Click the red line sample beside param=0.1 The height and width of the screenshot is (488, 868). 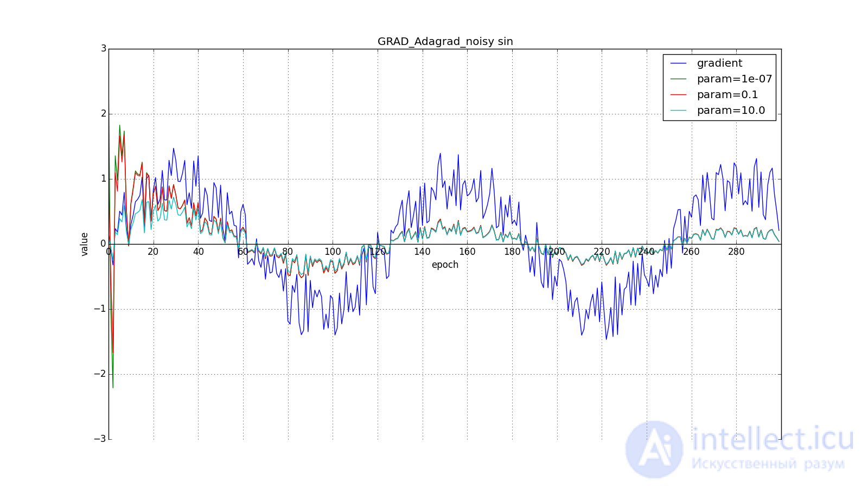[679, 95]
